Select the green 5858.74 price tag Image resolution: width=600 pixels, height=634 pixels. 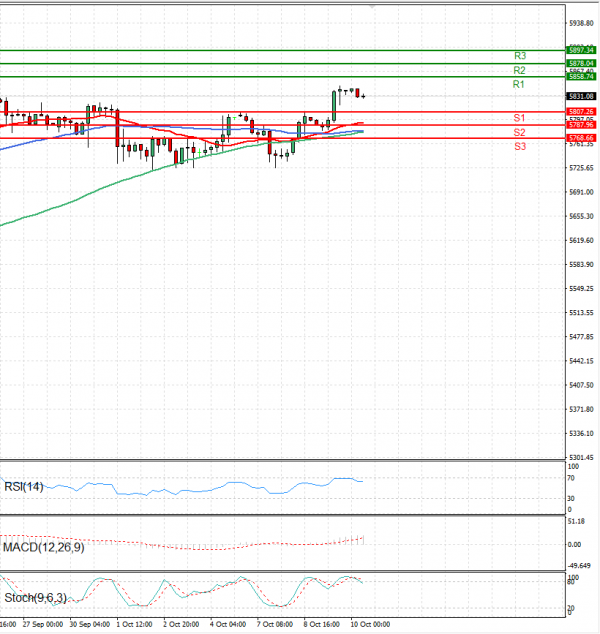click(x=581, y=76)
